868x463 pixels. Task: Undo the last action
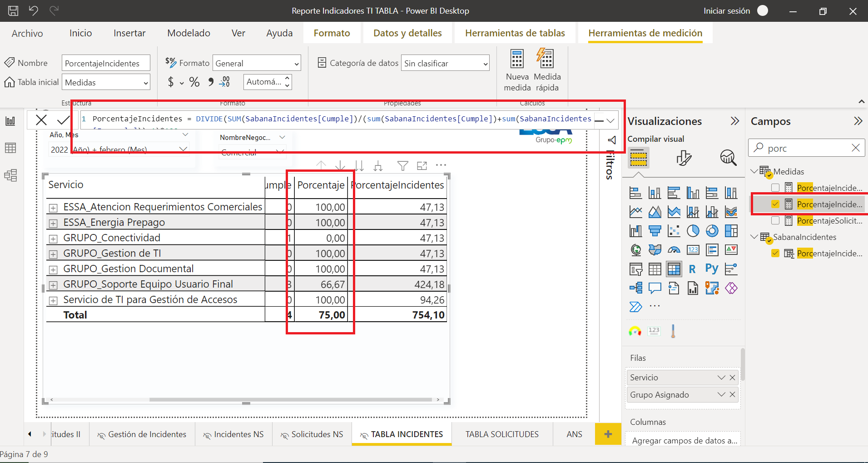(33, 10)
